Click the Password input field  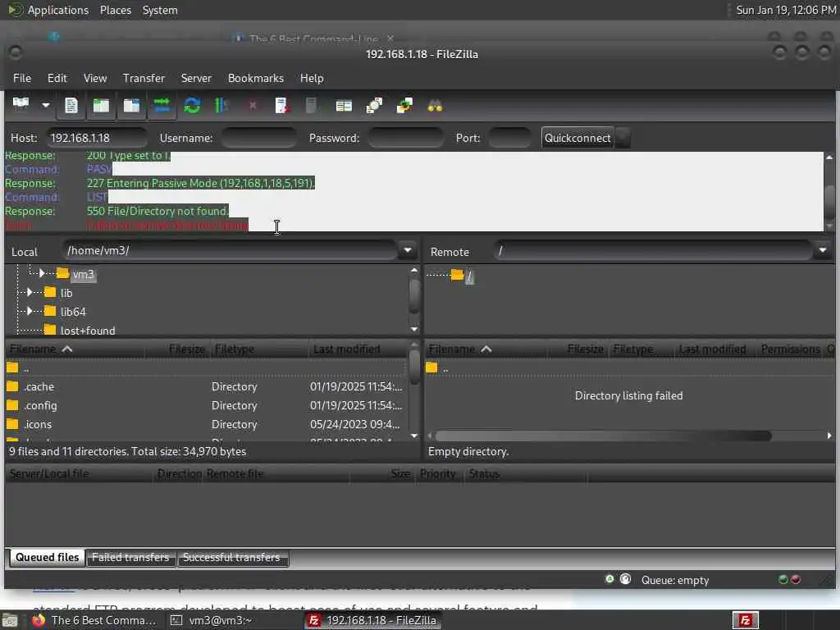405,138
